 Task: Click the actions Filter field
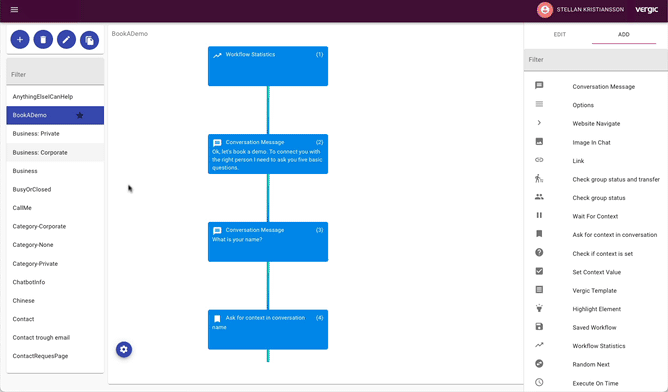pos(596,60)
